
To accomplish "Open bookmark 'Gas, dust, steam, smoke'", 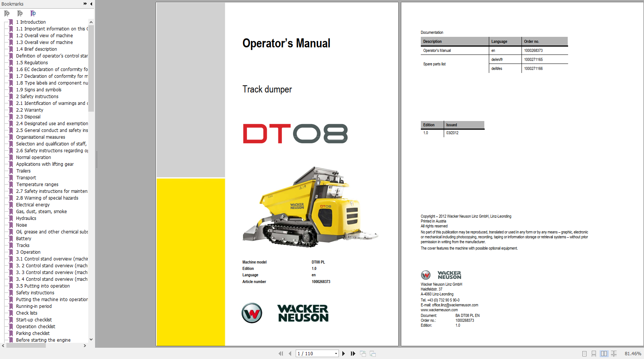I will [x=41, y=212].
